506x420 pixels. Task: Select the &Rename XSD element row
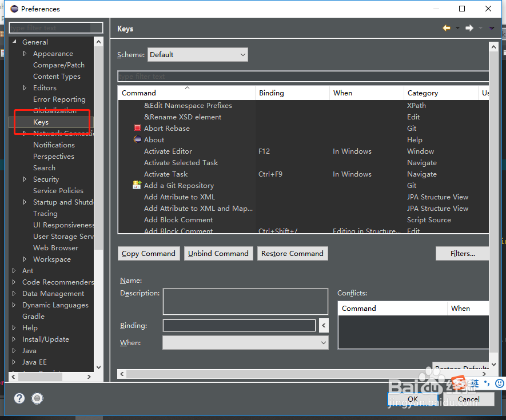point(304,117)
